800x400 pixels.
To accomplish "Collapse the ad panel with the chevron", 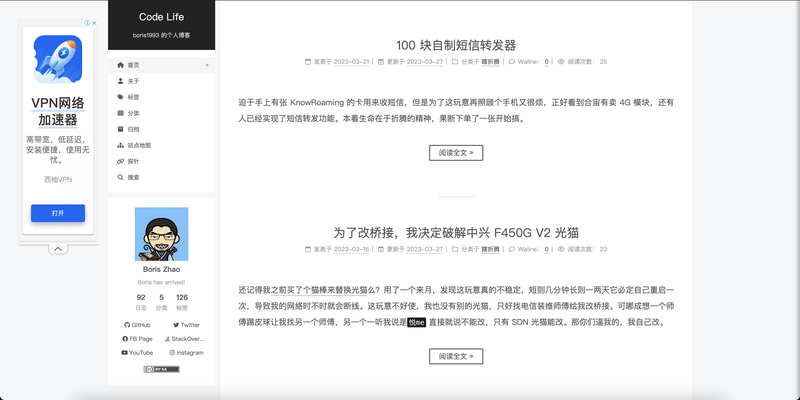I will (58, 249).
